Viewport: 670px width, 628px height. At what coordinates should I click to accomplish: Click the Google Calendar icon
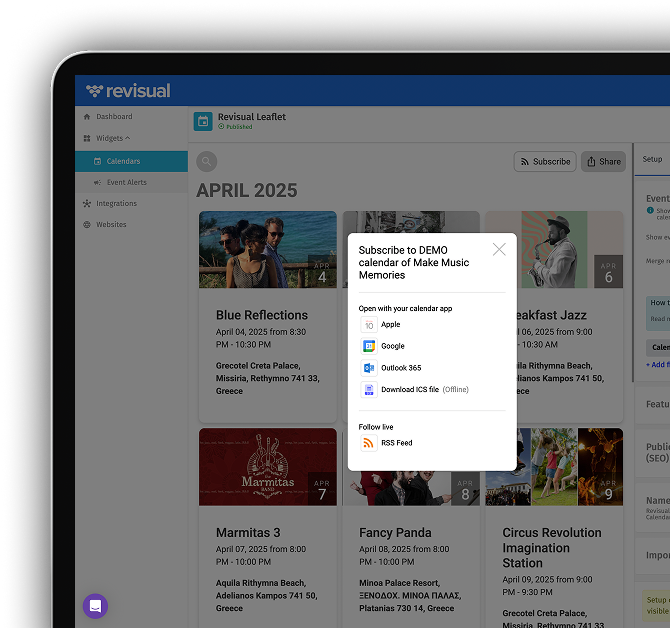point(369,346)
